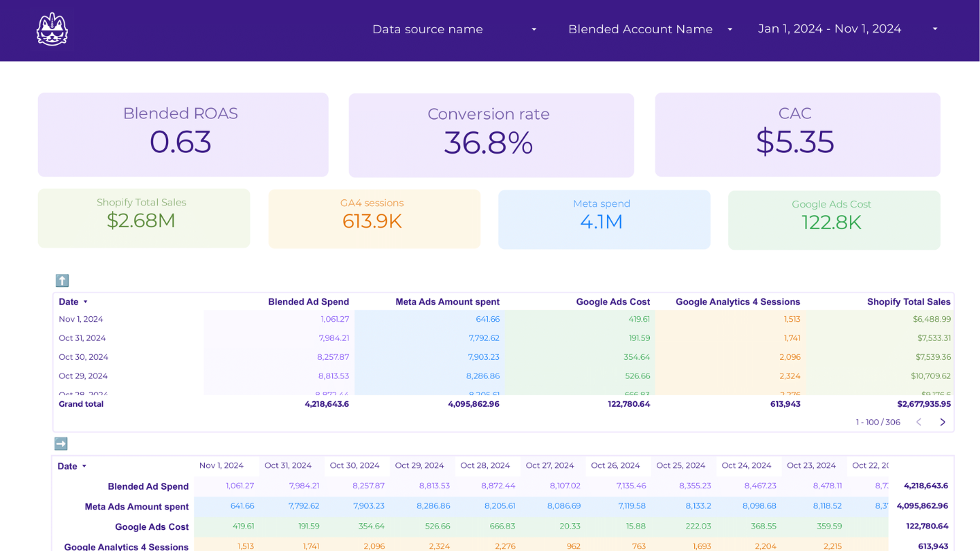Click the cat logo icon
This screenshot has height=551, width=980.
[x=52, y=30]
